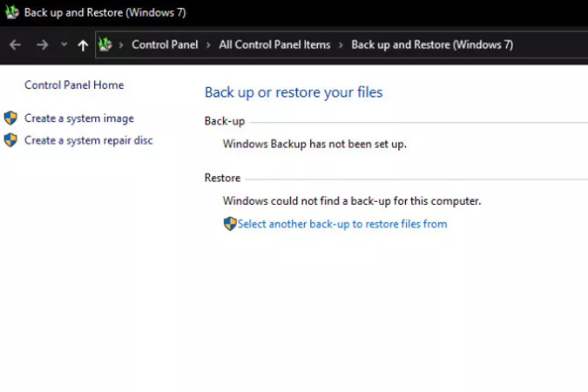Expand the chevron before Control Panel breadcrumb

click(122, 44)
